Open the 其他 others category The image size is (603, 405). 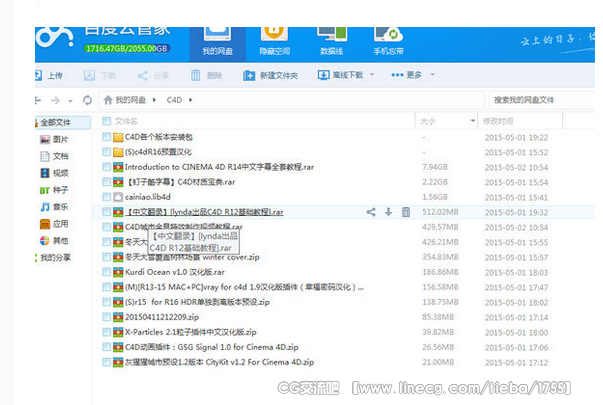54,241
